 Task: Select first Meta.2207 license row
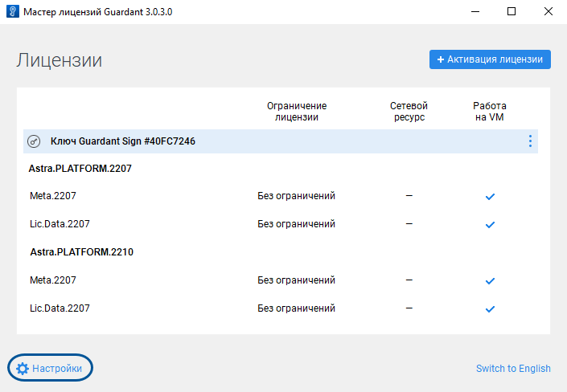[53, 196]
